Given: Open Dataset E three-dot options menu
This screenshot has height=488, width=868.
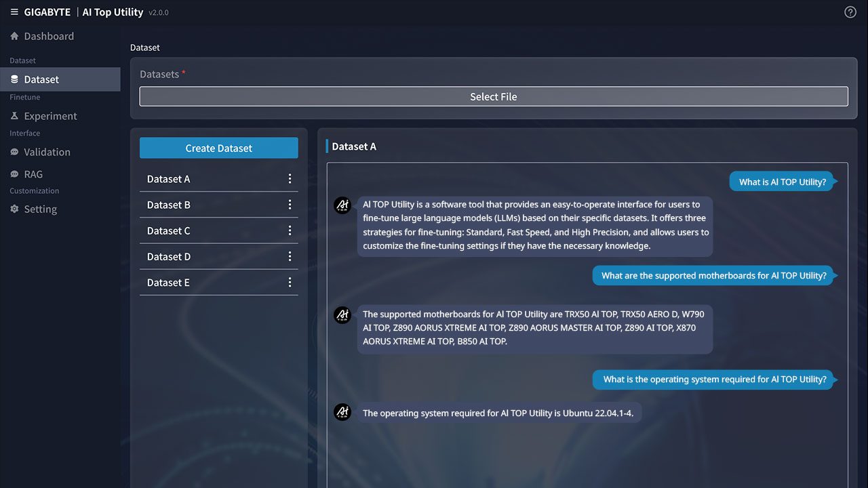Looking at the screenshot, I should (x=290, y=282).
